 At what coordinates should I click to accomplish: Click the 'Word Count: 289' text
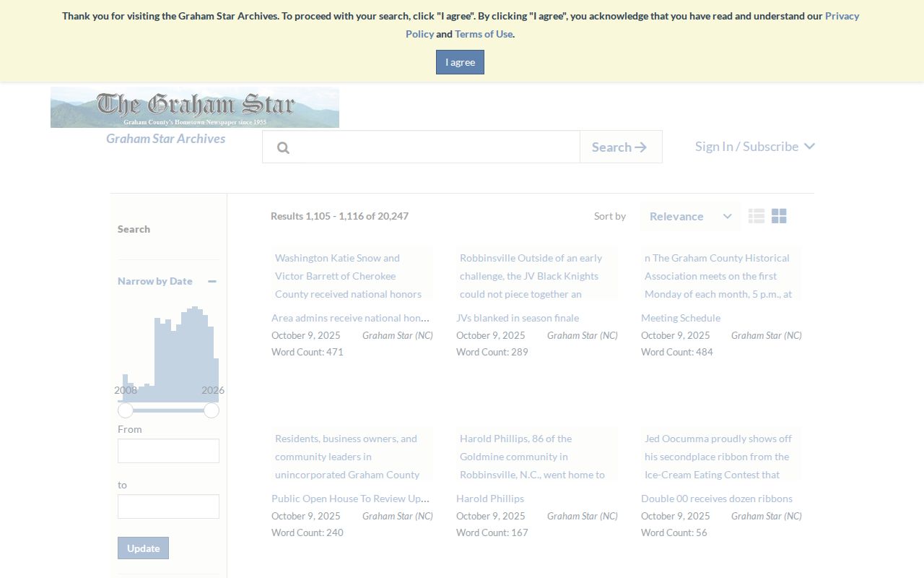pos(492,352)
